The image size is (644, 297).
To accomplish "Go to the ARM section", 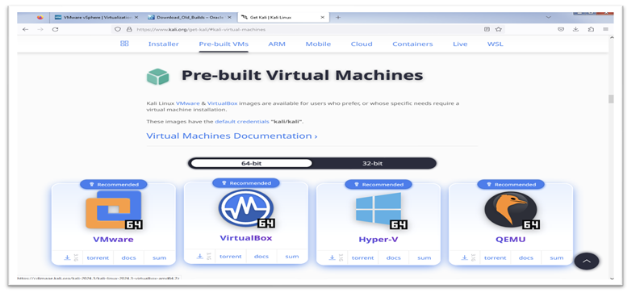I will [x=277, y=44].
